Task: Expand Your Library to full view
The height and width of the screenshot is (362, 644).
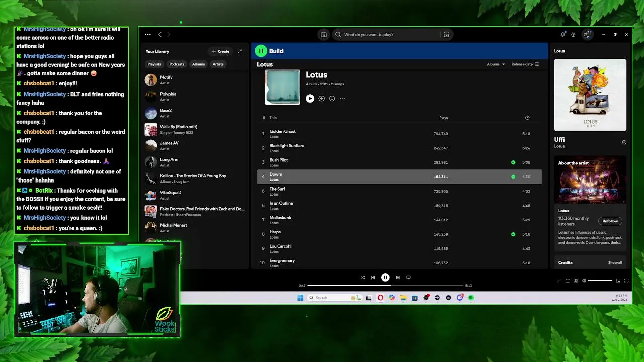Action: coord(240,51)
